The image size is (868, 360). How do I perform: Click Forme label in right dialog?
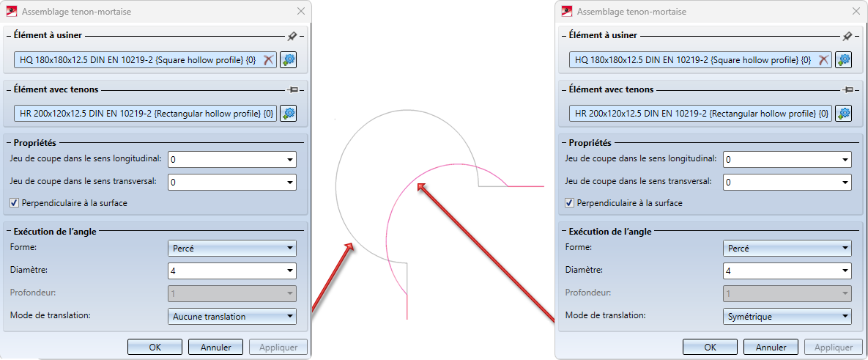pos(578,248)
